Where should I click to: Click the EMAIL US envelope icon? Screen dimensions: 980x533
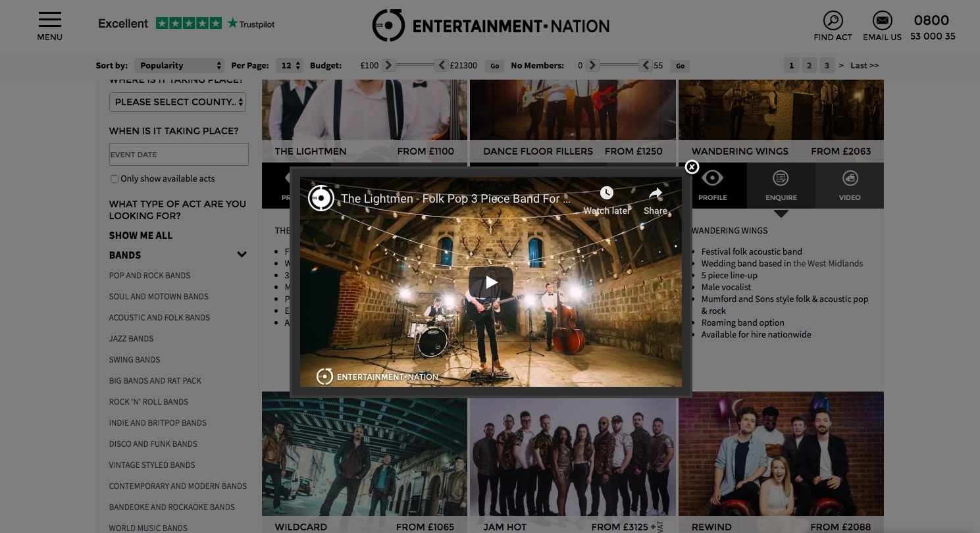coord(882,19)
